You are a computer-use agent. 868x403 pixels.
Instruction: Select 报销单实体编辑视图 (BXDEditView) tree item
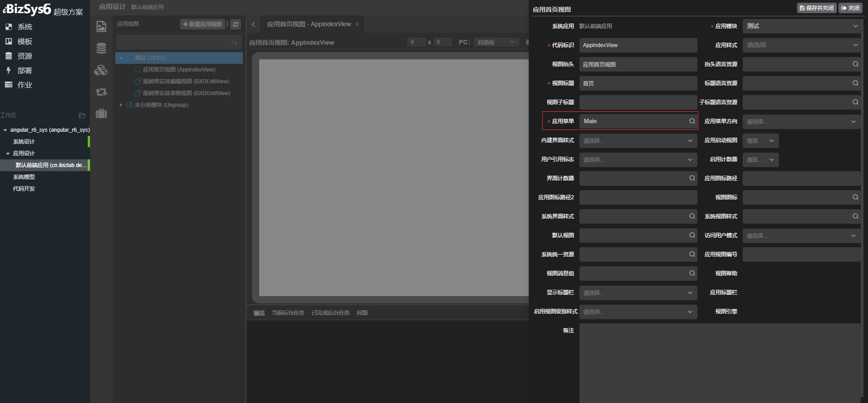click(x=186, y=82)
